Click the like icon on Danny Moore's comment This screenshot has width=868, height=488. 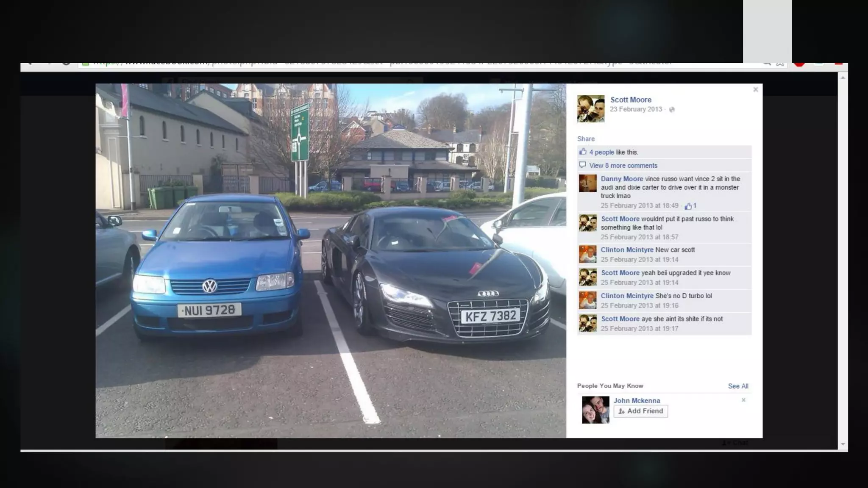688,206
